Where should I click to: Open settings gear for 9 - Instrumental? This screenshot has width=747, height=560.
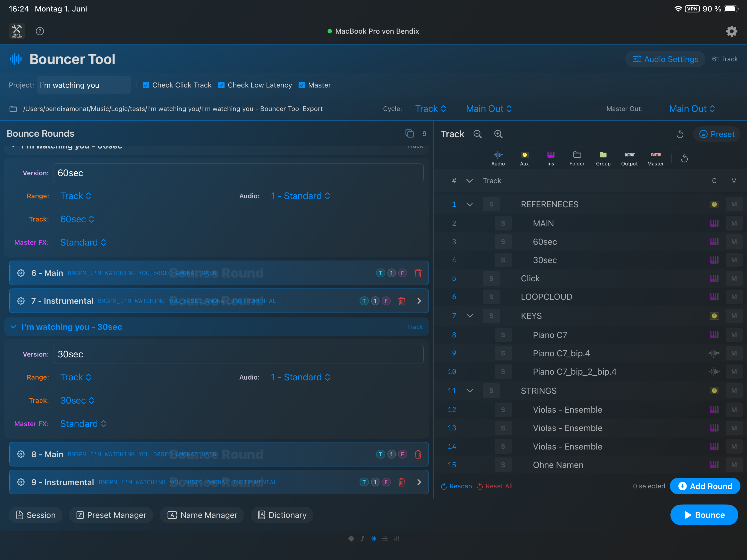coord(21,482)
